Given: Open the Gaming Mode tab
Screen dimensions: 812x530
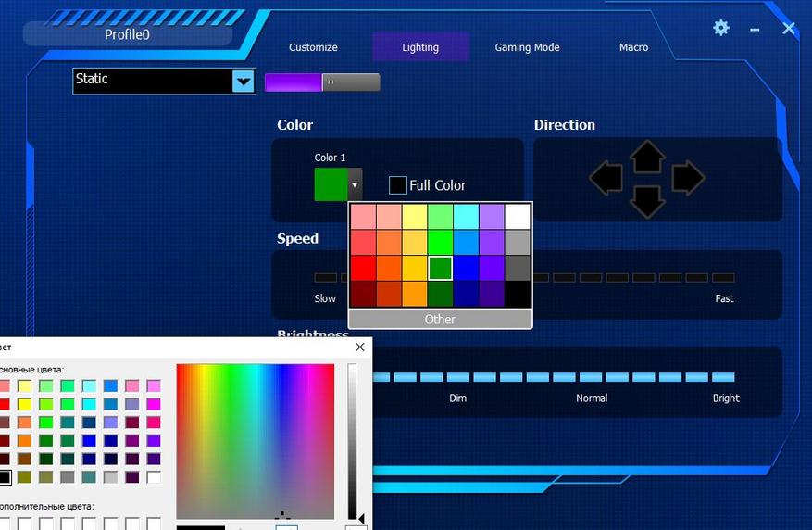Looking at the screenshot, I should 527,47.
